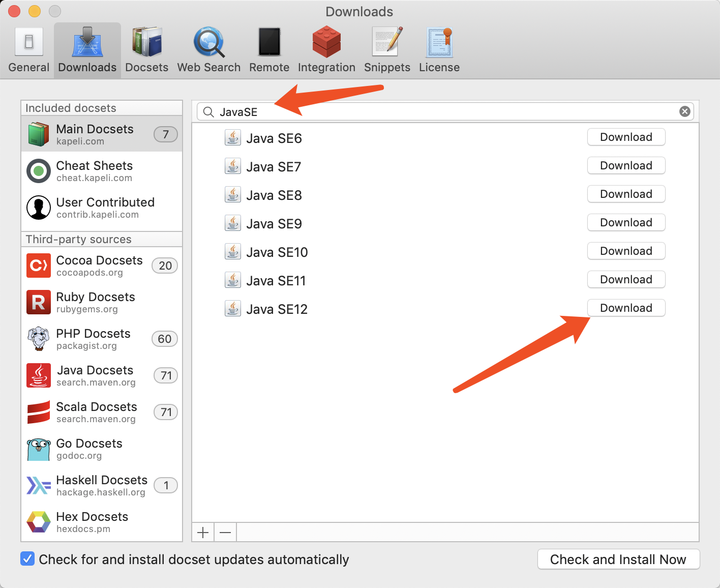Toggle automatic docset updates checkbox

[x=27, y=558]
